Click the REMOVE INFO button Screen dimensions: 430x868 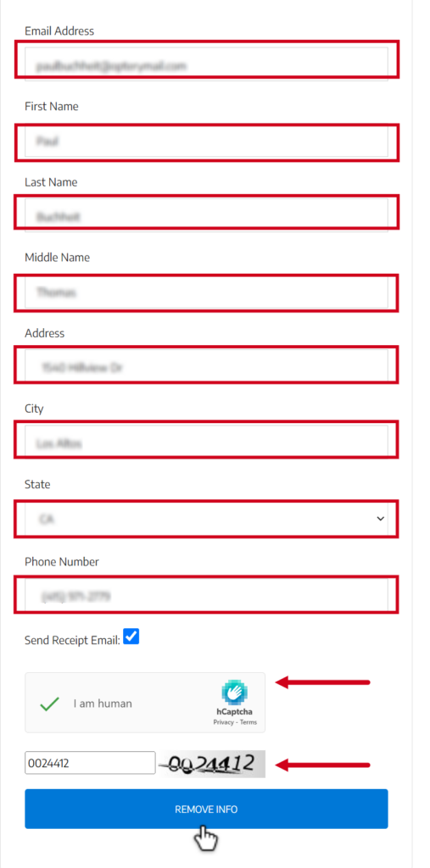coord(206,809)
